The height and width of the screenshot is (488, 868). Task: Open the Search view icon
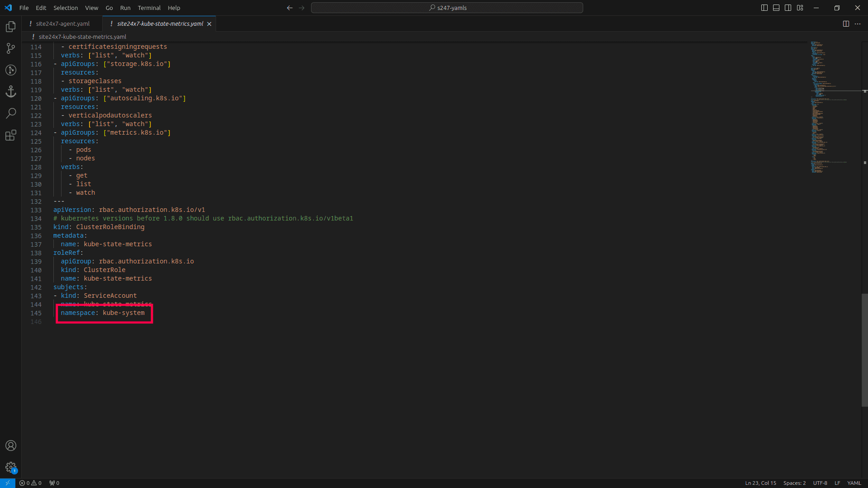click(x=11, y=113)
